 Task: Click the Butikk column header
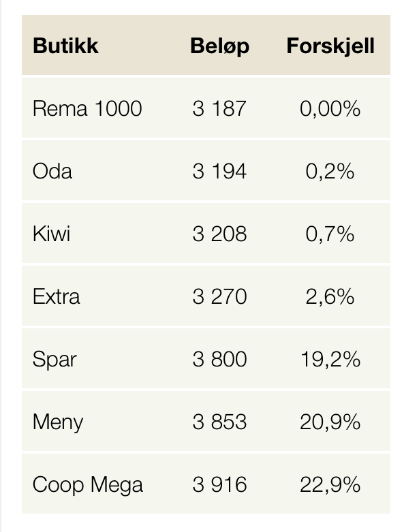click(65, 46)
